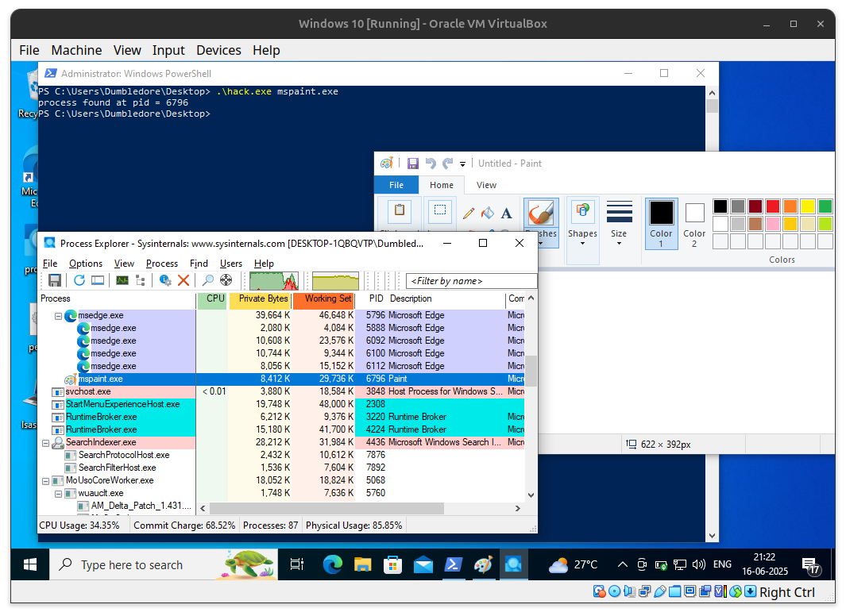
Task: Click the Windows Start button
Action: [x=30, y=564]
